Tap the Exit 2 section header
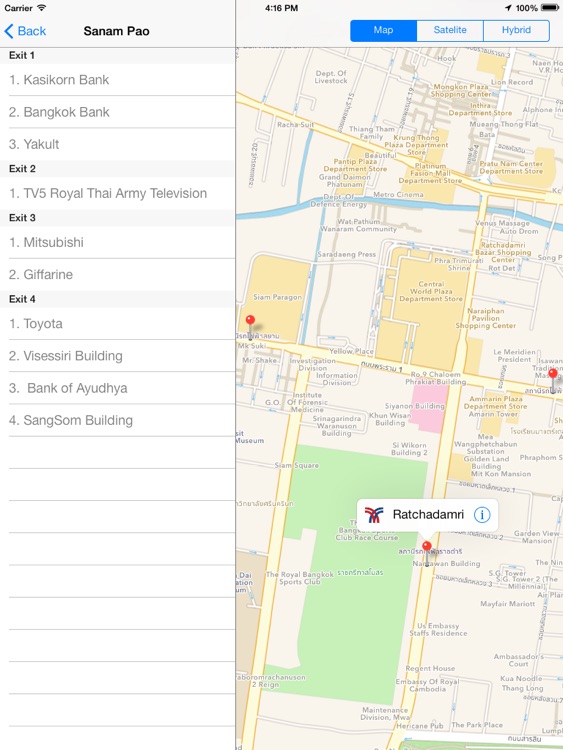This screenshot has height=750, width=563. (x=118, y=169)
